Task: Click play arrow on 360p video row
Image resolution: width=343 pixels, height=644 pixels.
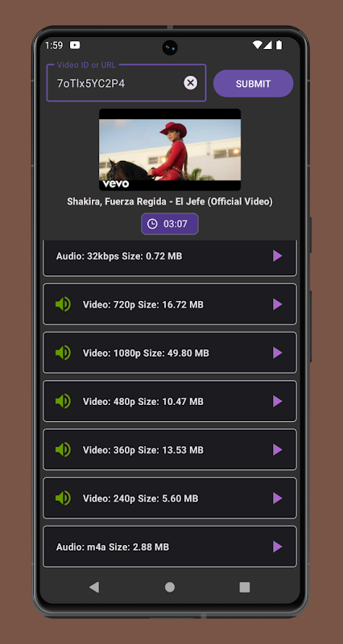Action: pyautogui.click(x=278, y=450)
